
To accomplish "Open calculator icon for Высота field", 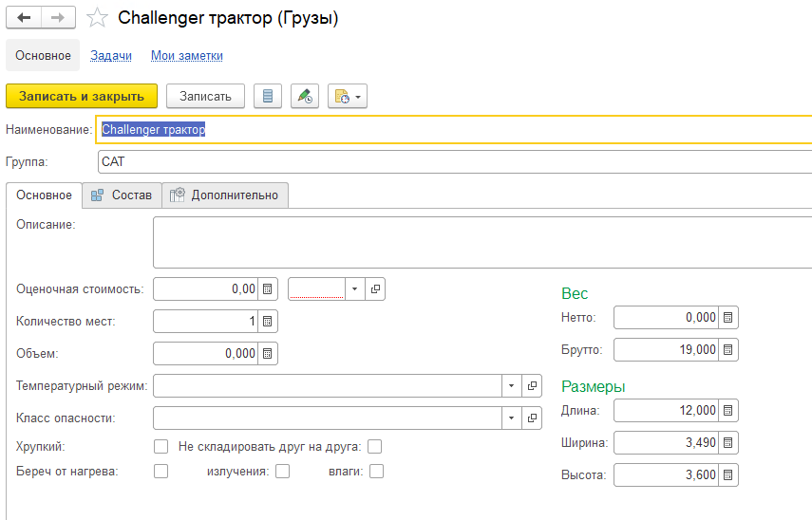I will (x=728, y=475).
